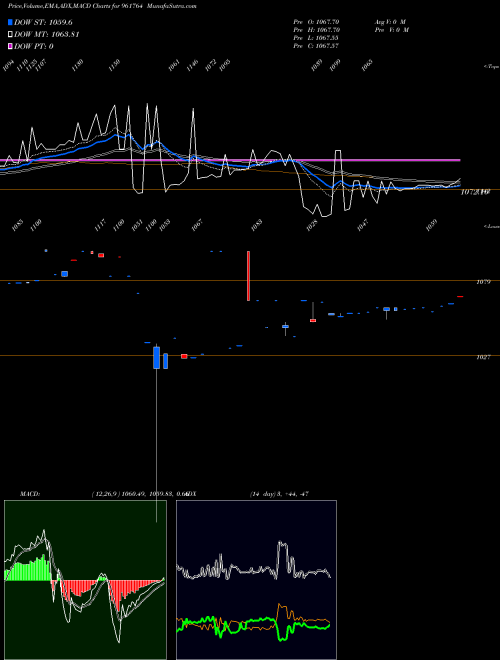The width and height of the screenshot is (500, 660).
Task: Select the DOW MT: 1063.81 label
Action: [x=47, y=35]
